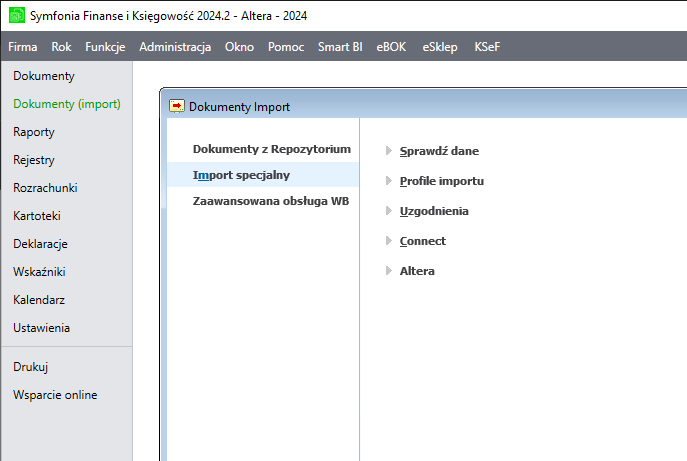
Task: Click the Altera label
Action: (417, 271)
